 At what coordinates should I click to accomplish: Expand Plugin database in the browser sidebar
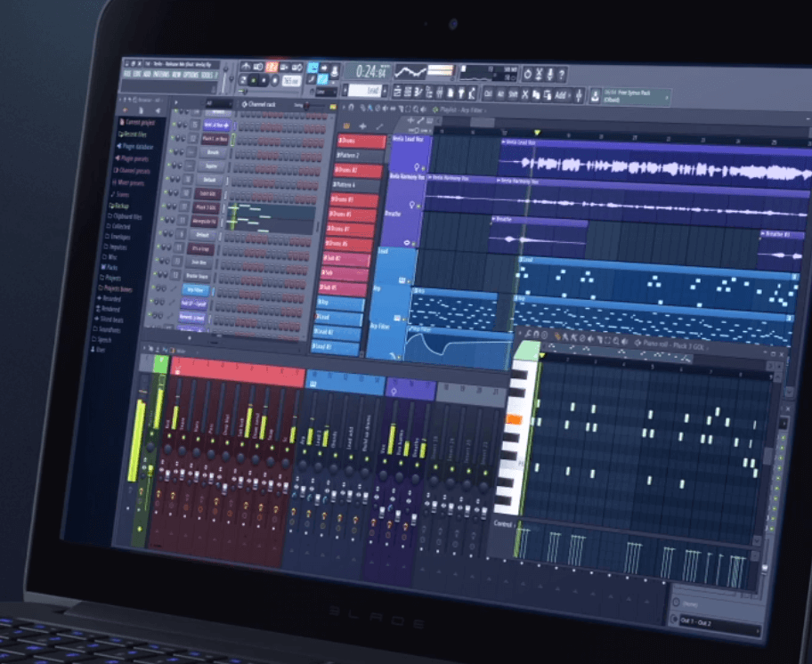135,147
